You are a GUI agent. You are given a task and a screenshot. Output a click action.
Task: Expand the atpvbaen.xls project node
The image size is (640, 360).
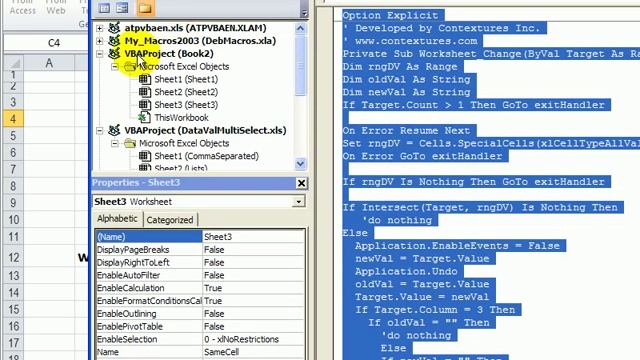[100, 28]
